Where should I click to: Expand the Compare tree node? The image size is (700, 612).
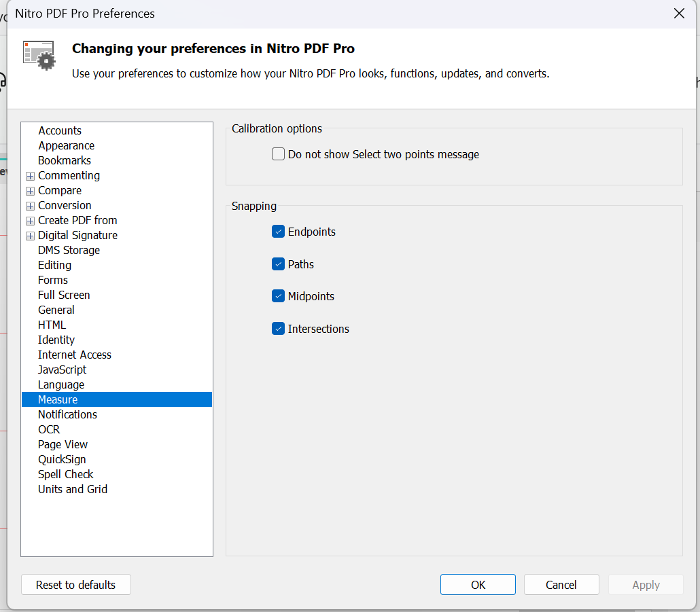point(30,191)
